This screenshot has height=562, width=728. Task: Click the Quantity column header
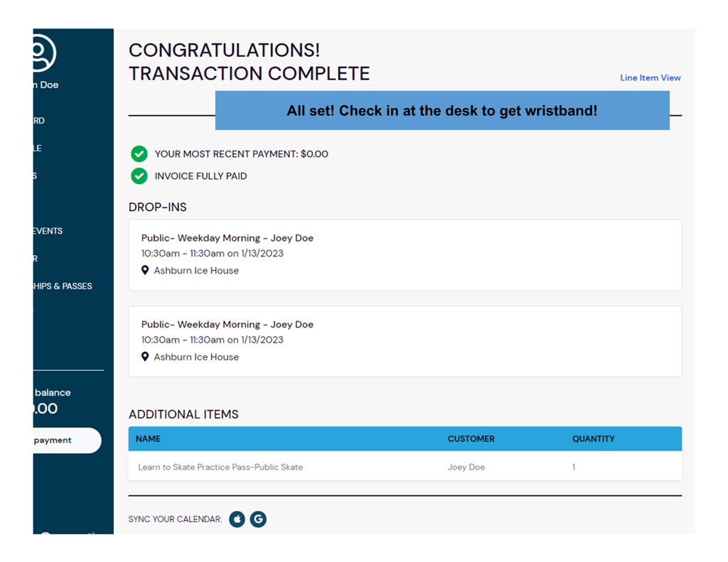[593, 439]
